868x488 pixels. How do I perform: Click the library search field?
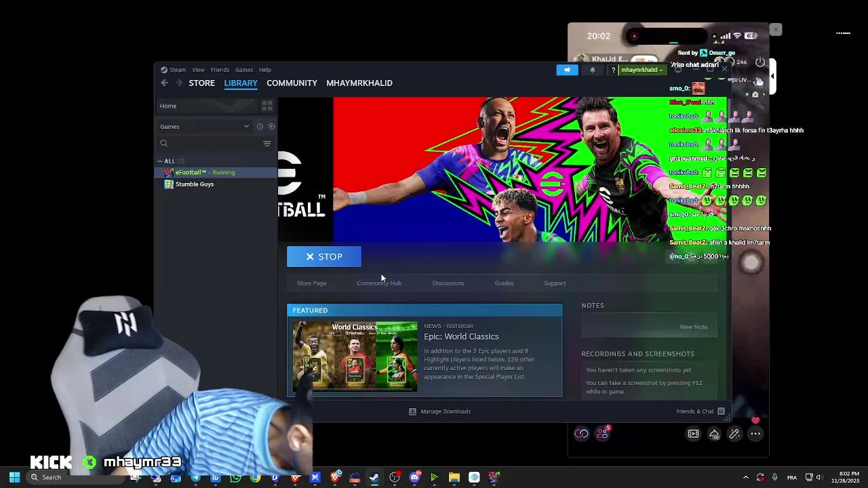coord(209,144)
